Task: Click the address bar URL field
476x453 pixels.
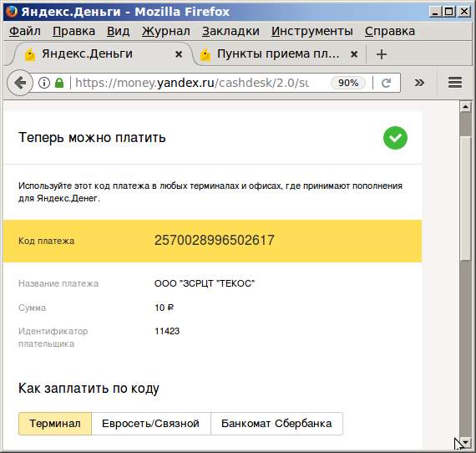Action: click(192, 83)
